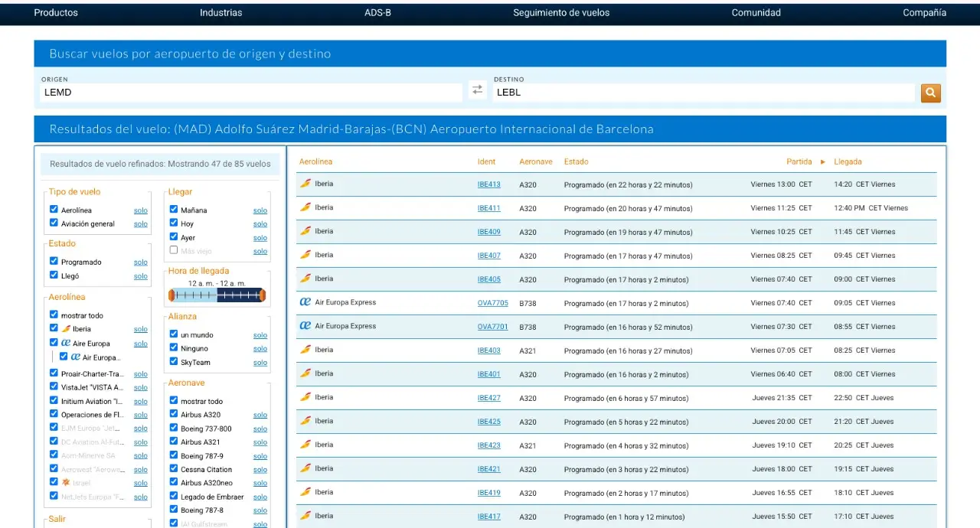Screen dimensions: 980x528
Task: Toggle the Boeing 737-800 checkbox
Action: click(x=174, y=429)
